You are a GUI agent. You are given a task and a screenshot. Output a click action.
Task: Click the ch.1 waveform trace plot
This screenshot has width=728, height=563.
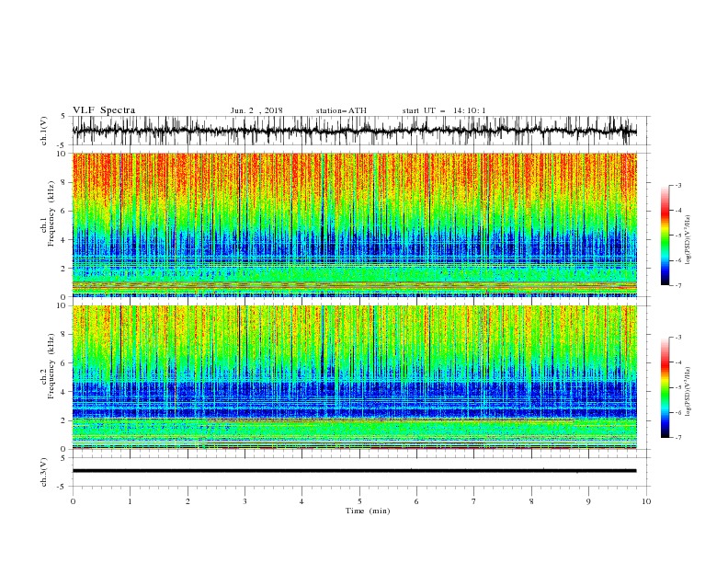coord(355,131)
